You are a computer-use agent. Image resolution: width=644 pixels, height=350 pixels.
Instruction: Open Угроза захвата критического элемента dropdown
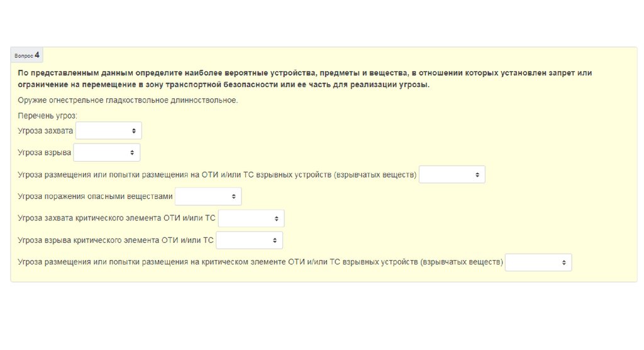click(251, 219)
